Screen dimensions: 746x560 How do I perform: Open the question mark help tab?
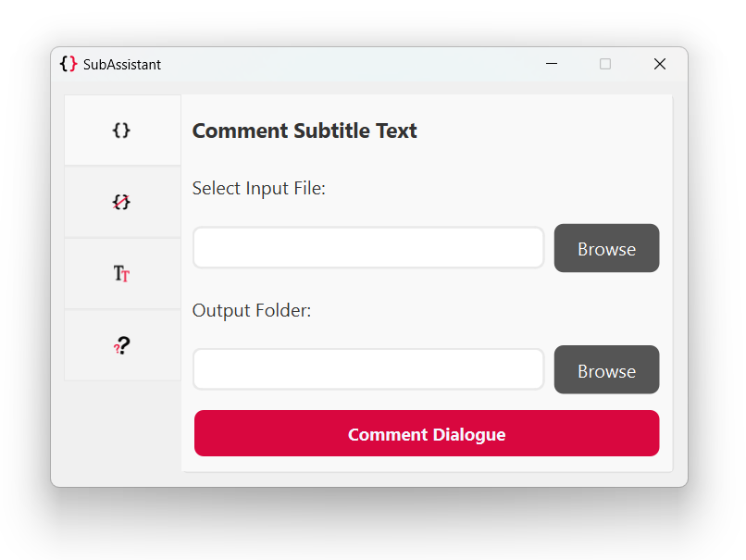(x=121, y=345)
